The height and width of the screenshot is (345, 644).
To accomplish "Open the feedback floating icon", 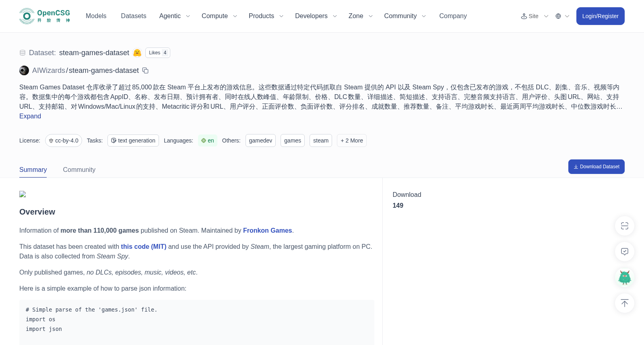I will (x=625, y=252).
